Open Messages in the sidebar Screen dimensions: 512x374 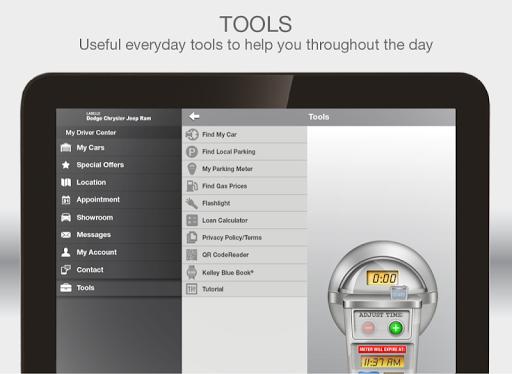pos(119,235)
